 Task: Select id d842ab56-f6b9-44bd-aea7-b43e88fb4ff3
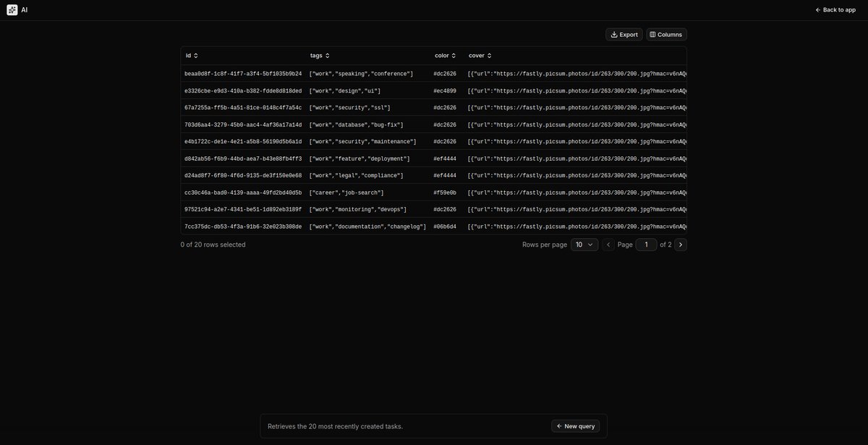[243, 158]
